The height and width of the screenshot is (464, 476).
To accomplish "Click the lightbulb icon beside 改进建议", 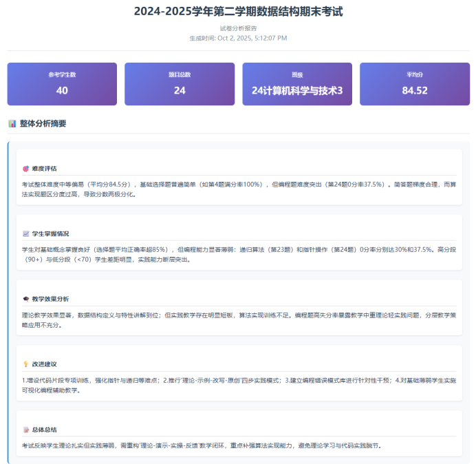I will click(26, 363).
